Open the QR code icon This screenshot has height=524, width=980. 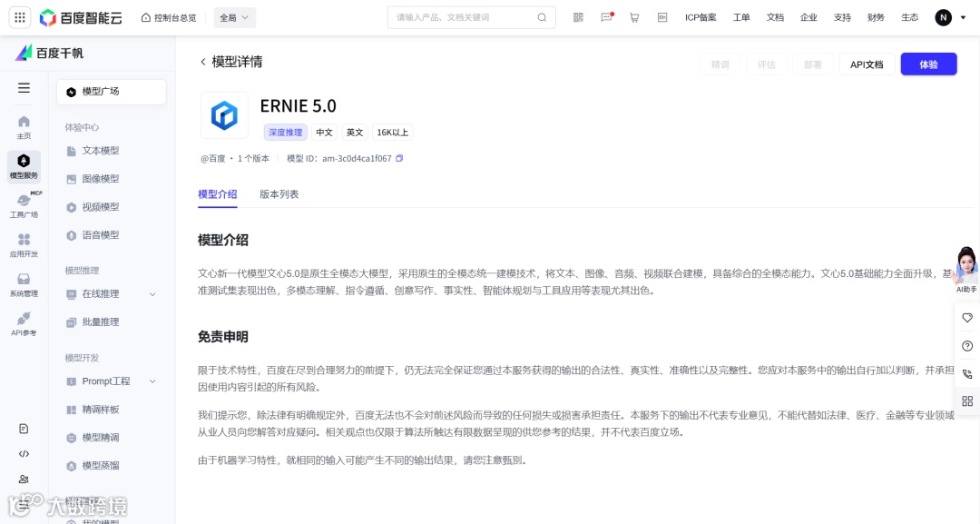point(578,17)
